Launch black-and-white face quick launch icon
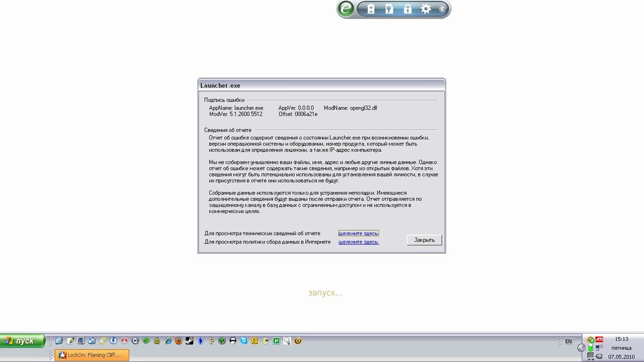This screenshot has width=644, height=362. point(233,341)
